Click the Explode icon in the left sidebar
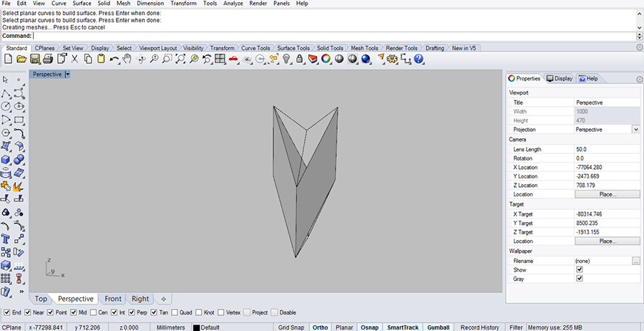Screen dimensions: 644x331 click(19, 186)
